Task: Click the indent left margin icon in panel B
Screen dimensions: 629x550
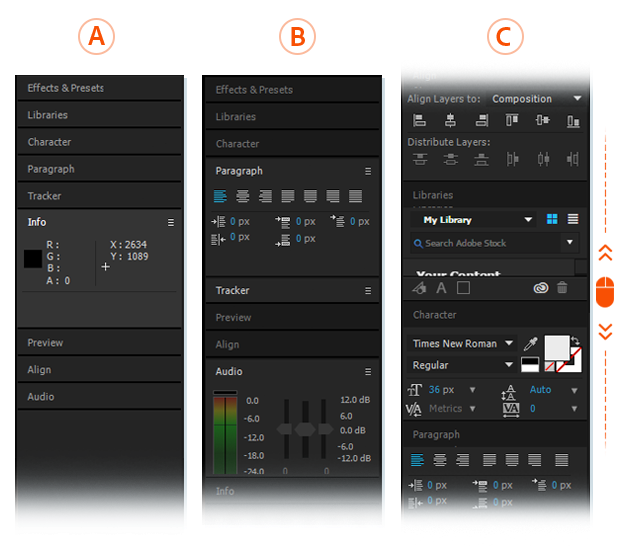Action: (219, 221)
